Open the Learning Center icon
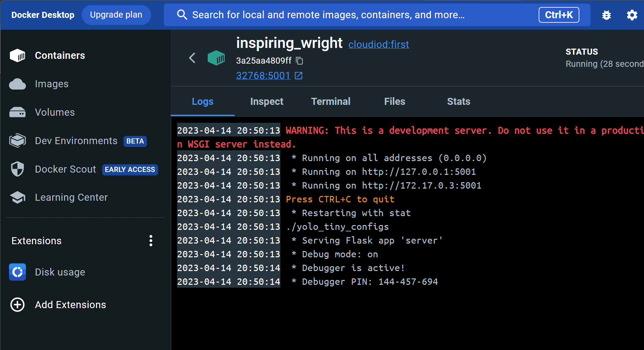The width and height of the screenshot is (644, 350). (x=18, y=198)
